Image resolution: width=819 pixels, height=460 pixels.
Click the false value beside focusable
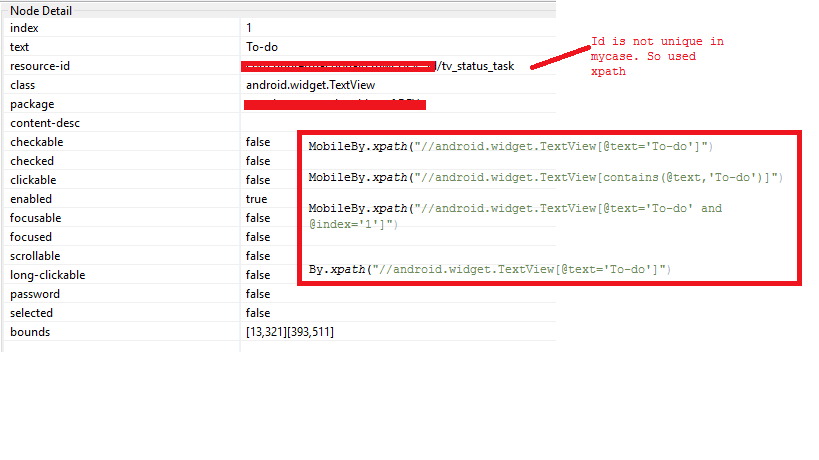[258, 218]
